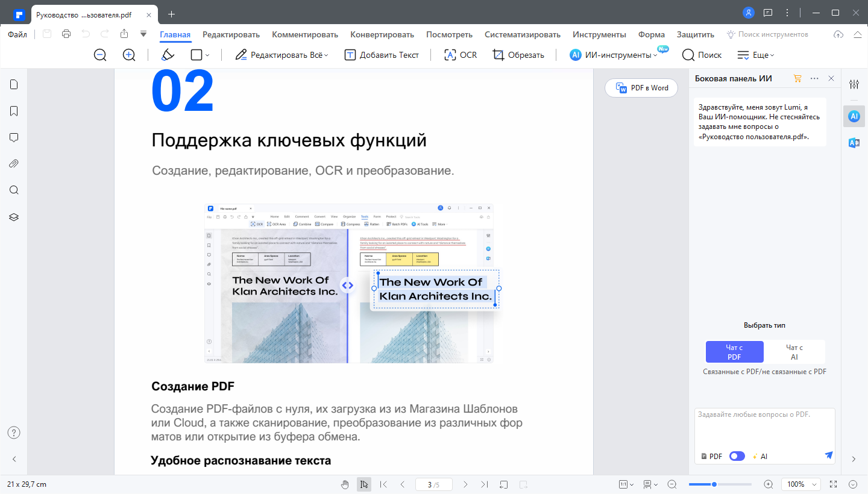Run the OCR tool
The height and width of the screenshot is (494, 868).
pyautogui.click(x=461, y=55)
